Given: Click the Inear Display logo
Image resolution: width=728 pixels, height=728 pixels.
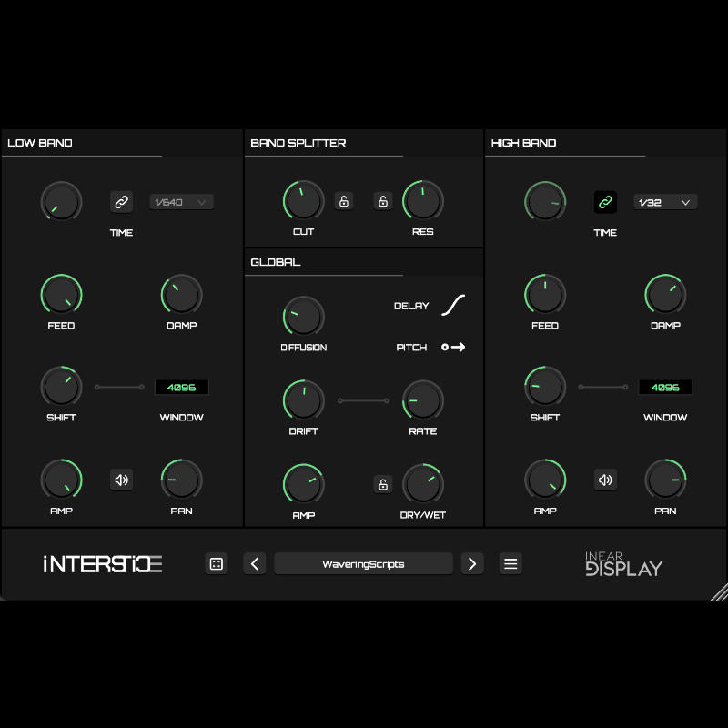Looking at the screenshot, I should [x=623, y=564].
